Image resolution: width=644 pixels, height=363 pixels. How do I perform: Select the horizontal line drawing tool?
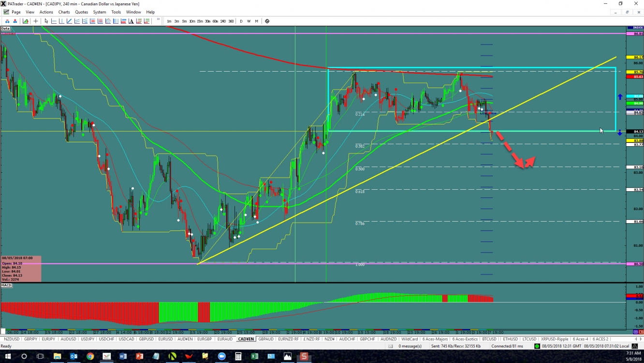[x=54, y=21]
